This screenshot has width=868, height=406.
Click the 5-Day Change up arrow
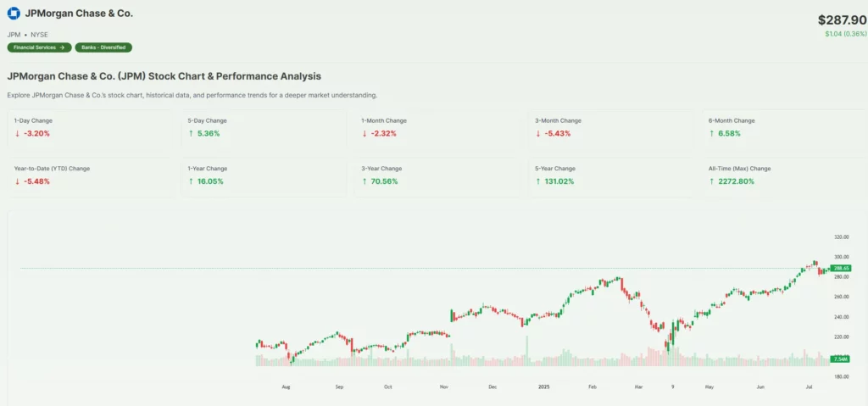(191, 134)
